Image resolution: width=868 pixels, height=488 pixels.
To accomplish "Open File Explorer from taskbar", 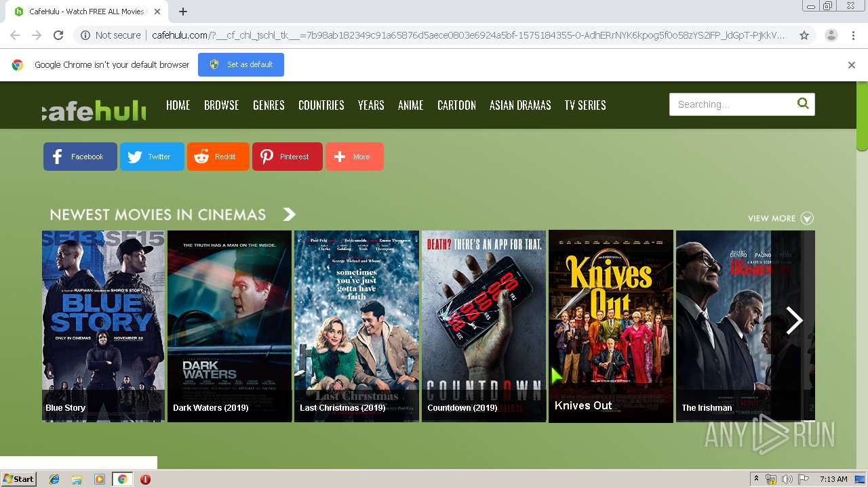I will [x=77, y=479].
